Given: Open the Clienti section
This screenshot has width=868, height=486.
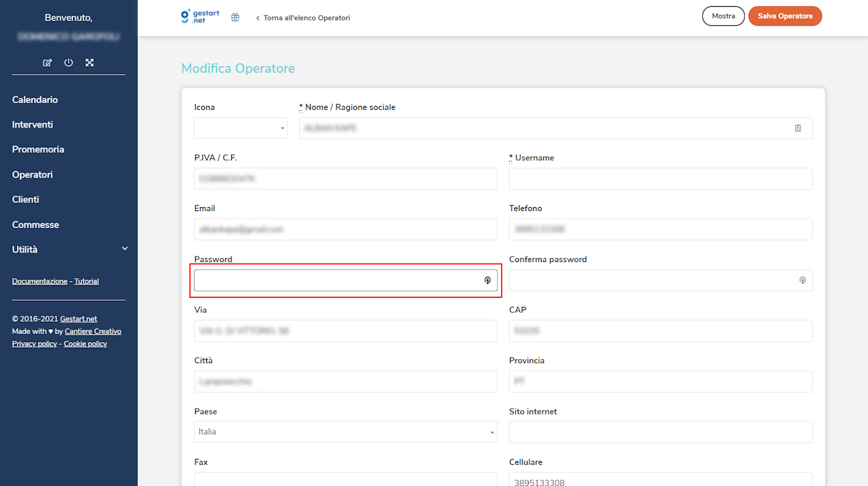Looking at the screenshot, I should click(26, 200).
